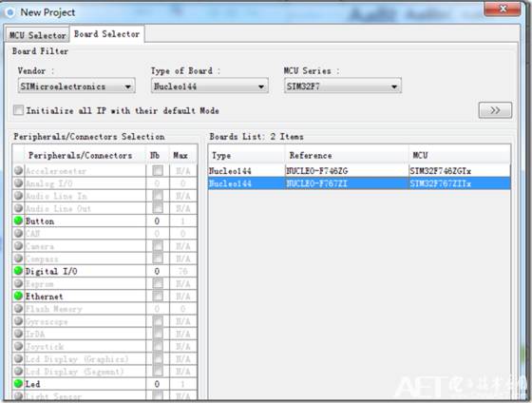Click the gray Gyroscope indicator
The width and height of the screenshot is (532, 403).
point(18,321)
